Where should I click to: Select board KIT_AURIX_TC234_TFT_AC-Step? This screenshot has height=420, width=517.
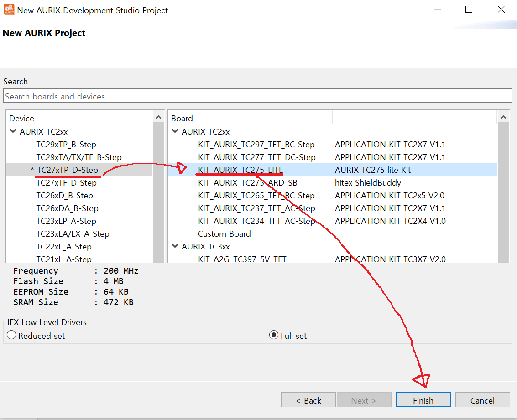coord(256,221)
